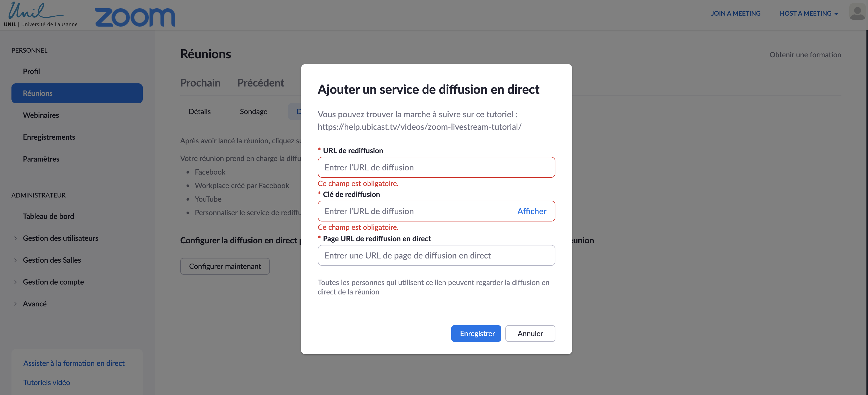Show the stream key with Afficher

tap(531, 211)
